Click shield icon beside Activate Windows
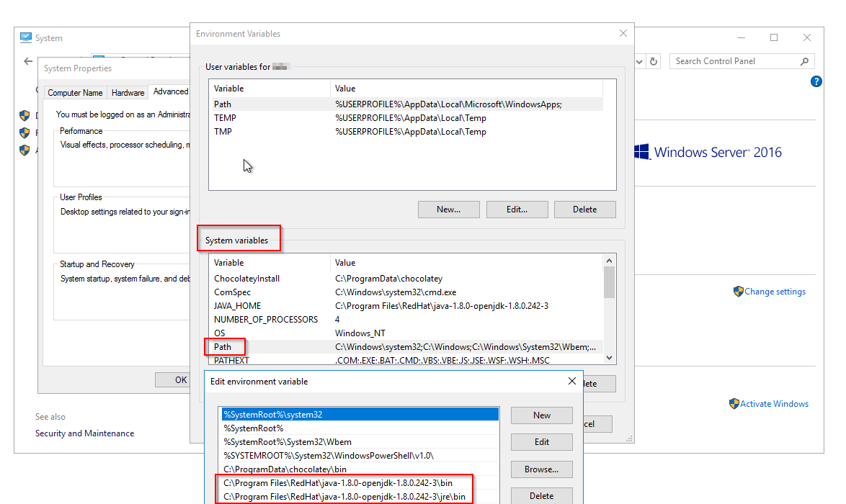 point(734,404)
